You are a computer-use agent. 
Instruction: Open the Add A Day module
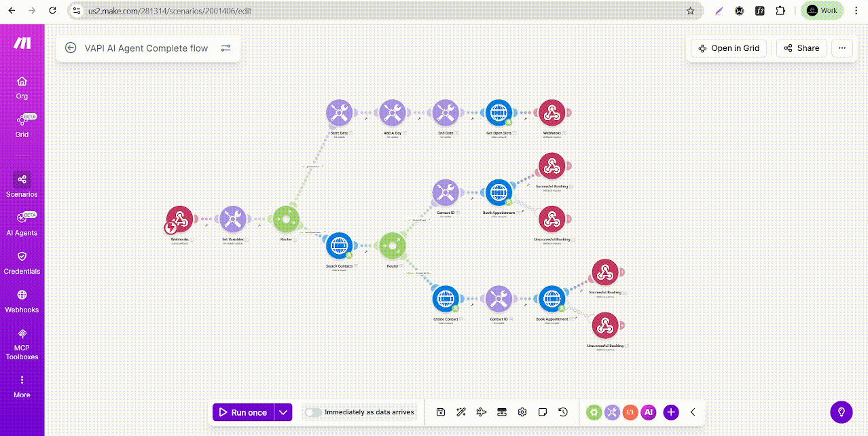click(x=392, y=113)
